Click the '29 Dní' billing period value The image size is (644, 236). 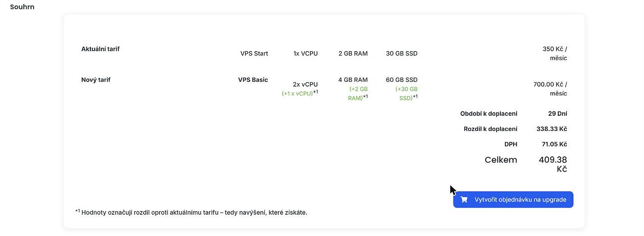[557, 114]
